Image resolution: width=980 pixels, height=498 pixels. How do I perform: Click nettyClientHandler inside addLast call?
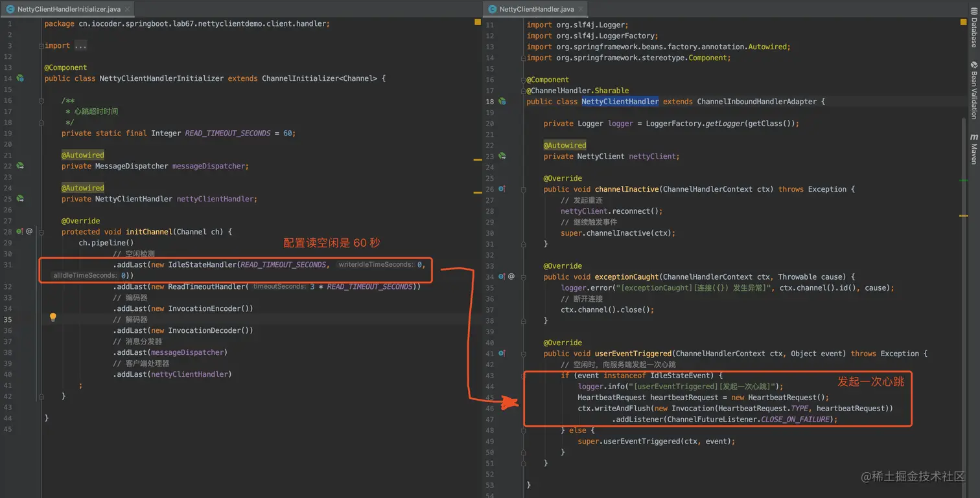coord(189,374)
